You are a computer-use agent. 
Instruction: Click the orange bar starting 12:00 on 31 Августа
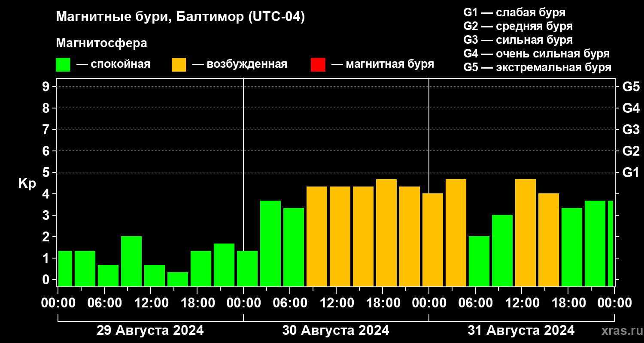tap(526, 233)
